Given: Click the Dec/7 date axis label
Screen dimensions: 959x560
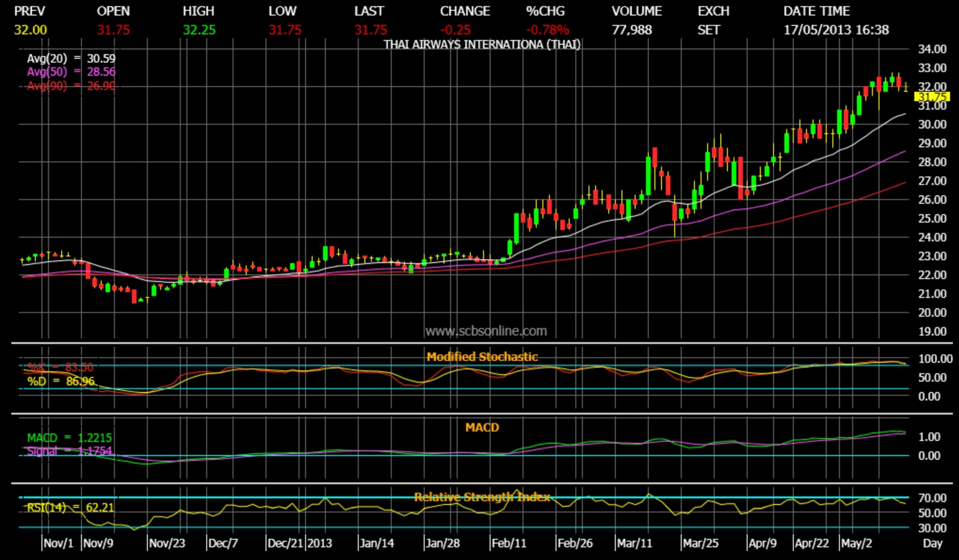Looking at the screenshot, I should [223, 543].
